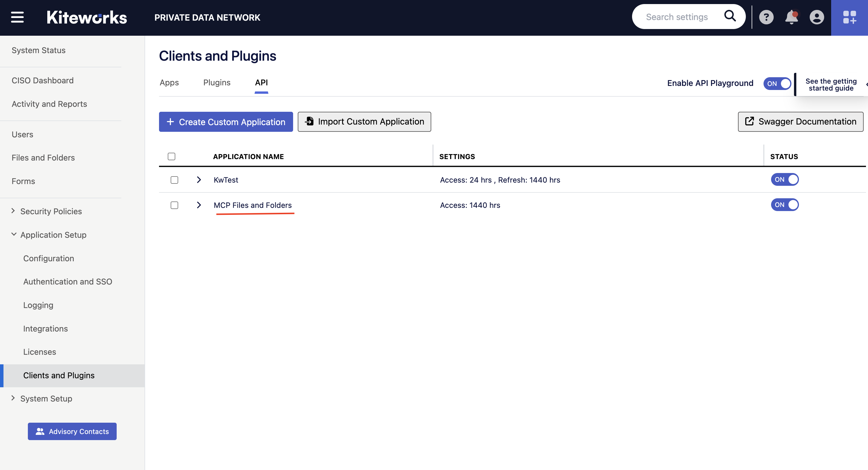
Task: Expand the KwTest application row
Action: [199, 180]
